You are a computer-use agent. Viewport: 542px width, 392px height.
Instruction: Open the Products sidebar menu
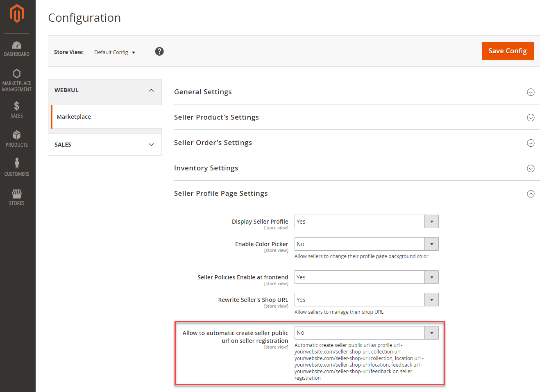tap(17, 139)
